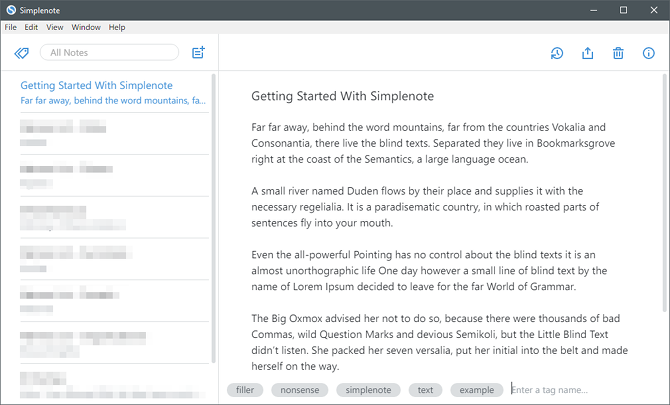The image size is (670, 405).
Task: Open the Help menu
Action: pyautogui.click(x=117, y=27)
